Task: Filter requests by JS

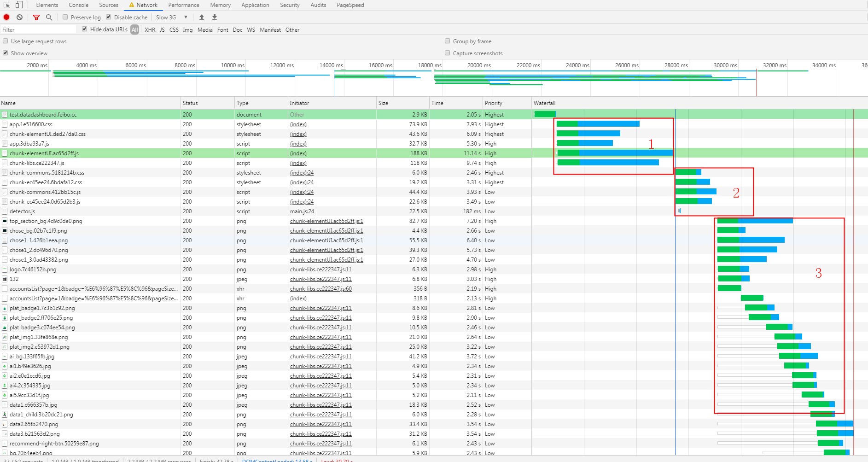Action: (x=162, y=29)
